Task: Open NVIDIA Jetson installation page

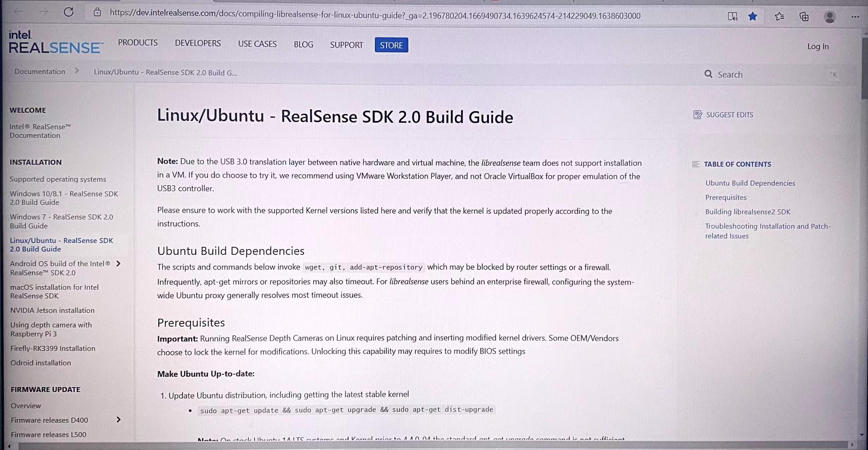Action: [52, 310]
